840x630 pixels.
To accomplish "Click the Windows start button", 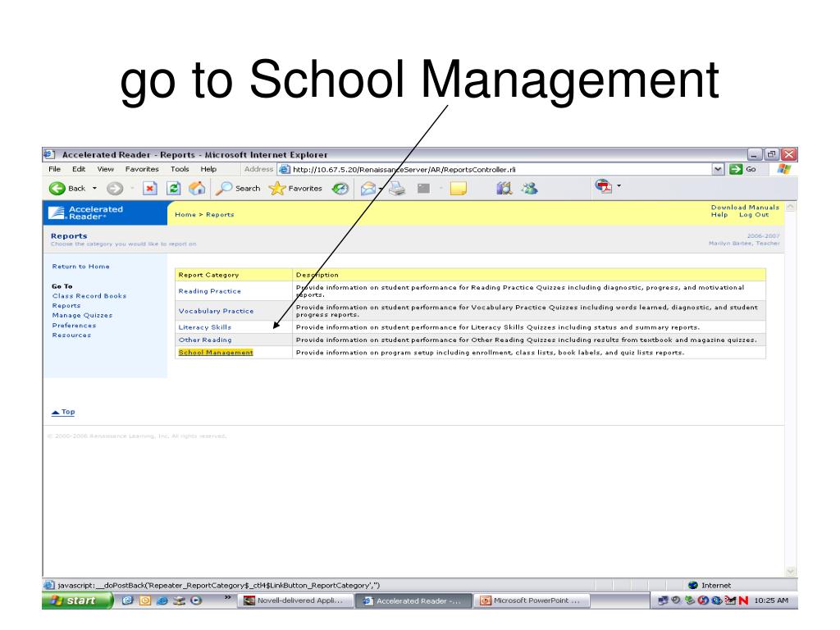I will (x=78, y=600).
